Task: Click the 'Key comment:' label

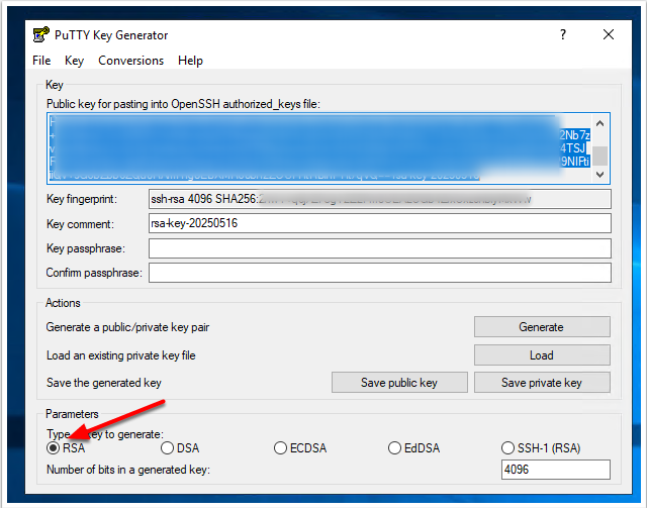Action: click(80, 224)
